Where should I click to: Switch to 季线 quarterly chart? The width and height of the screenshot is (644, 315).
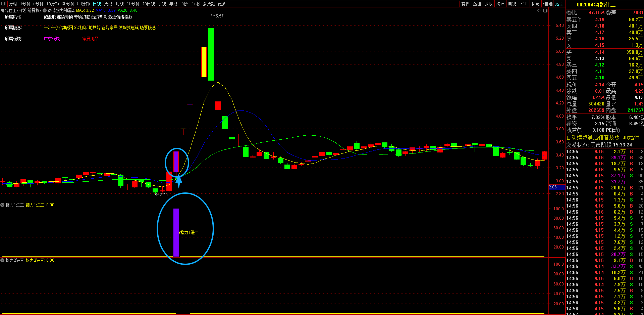point(162,4)
